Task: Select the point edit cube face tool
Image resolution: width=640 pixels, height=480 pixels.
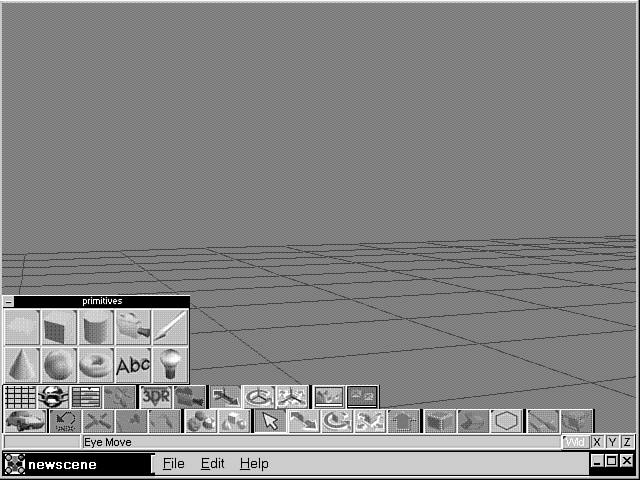Action: tap(440, 421)
